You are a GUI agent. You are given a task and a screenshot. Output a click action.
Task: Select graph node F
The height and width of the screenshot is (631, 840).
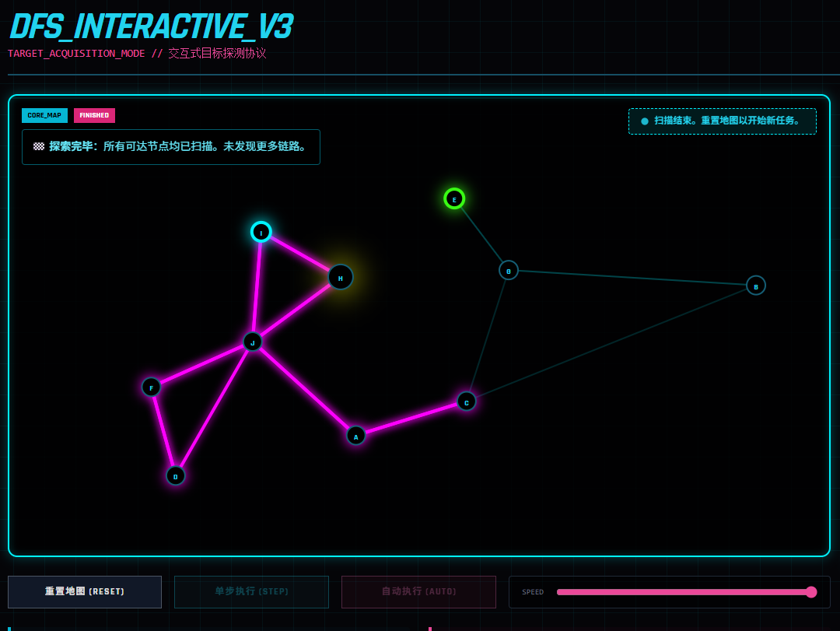(151, 387)
